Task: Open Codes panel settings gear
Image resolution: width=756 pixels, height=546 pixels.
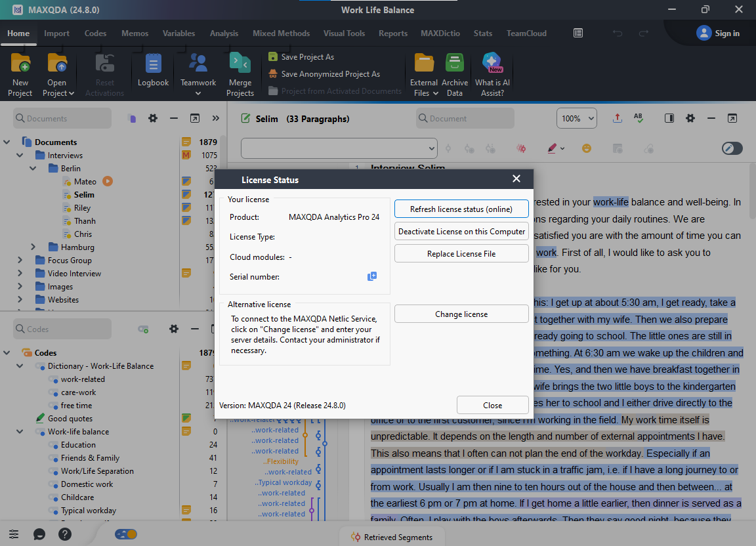Action: point(173,329)
